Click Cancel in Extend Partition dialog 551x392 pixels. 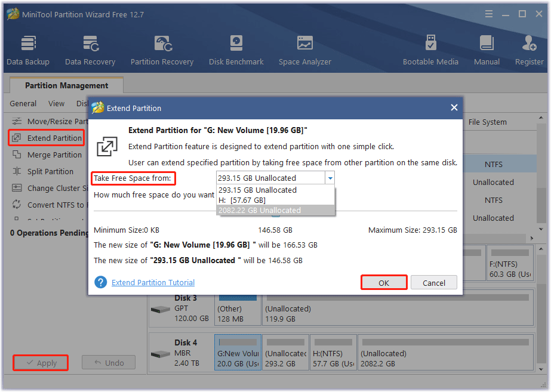(433, 283)
